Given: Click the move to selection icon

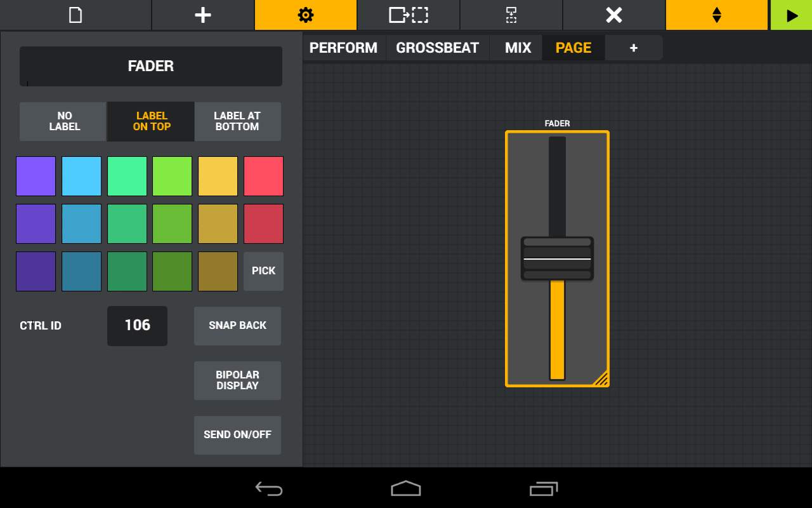Looking at the screenshot, I should 409,15.
